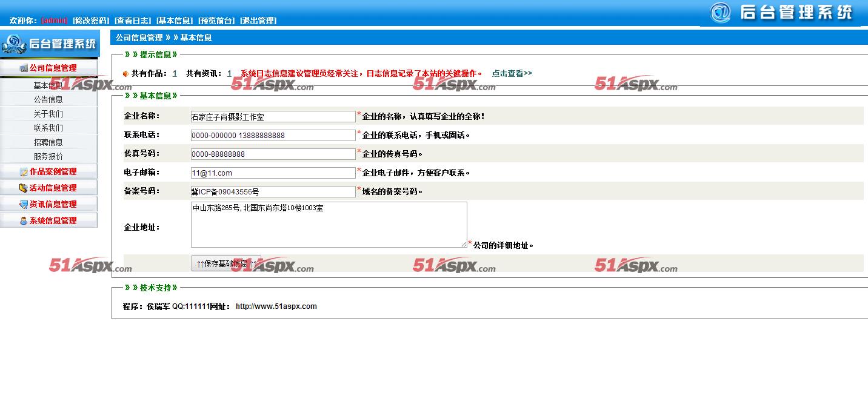Click the 系统信息管理 user icon

coord(24,221)
